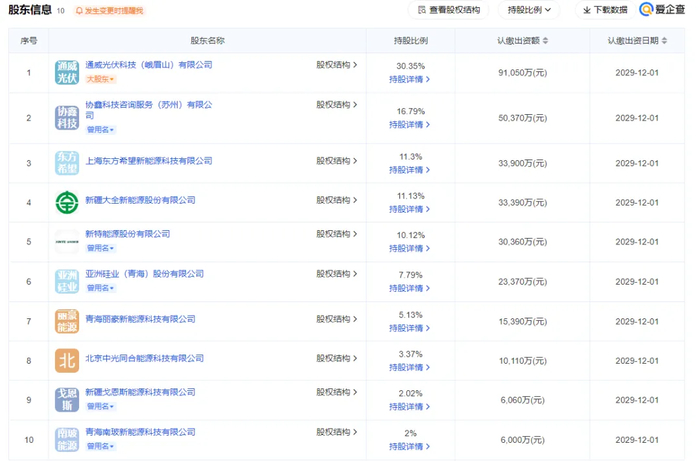Click the 股东名称 column header
The width and height of the screenshot is (700, 461).
click(x=208, y=41)
